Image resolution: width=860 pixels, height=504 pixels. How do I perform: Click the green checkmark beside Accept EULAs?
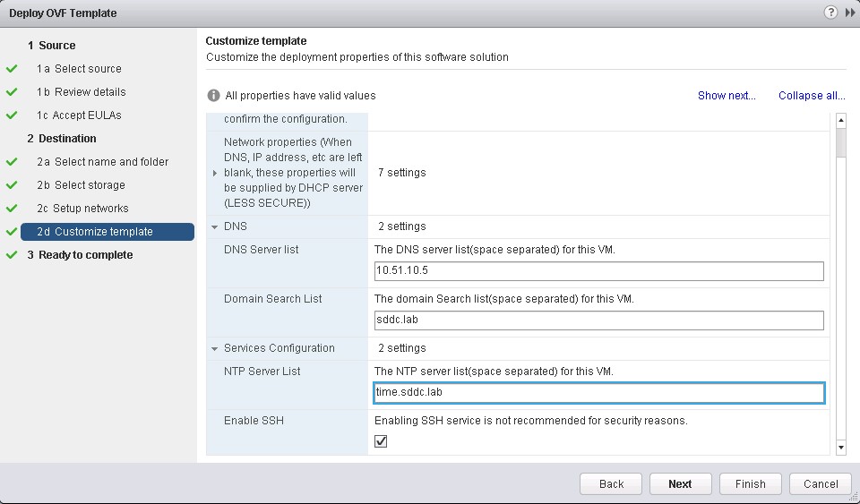[x=12, y=115]
